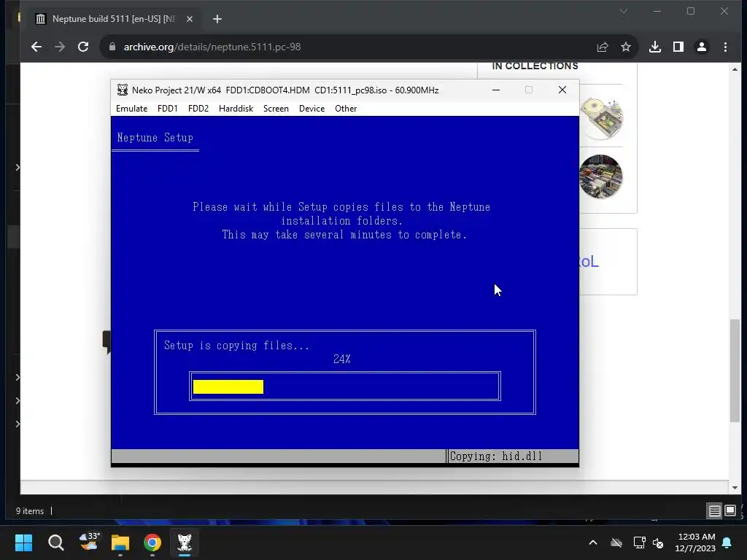Open File Explorer from taskbar
This screenshot has width=747, height=560.
tap(120, 542)
